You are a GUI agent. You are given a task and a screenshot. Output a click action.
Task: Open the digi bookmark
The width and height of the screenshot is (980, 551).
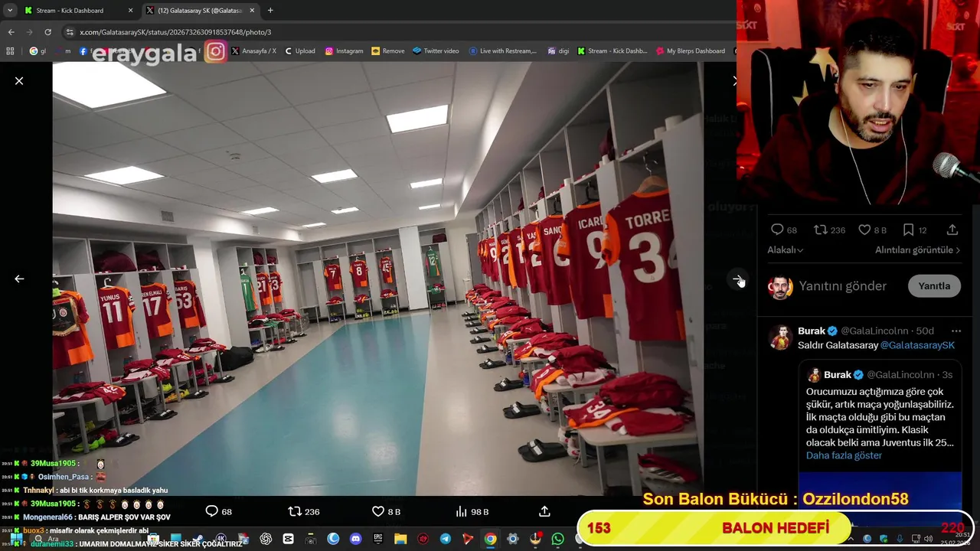(558, 51)
